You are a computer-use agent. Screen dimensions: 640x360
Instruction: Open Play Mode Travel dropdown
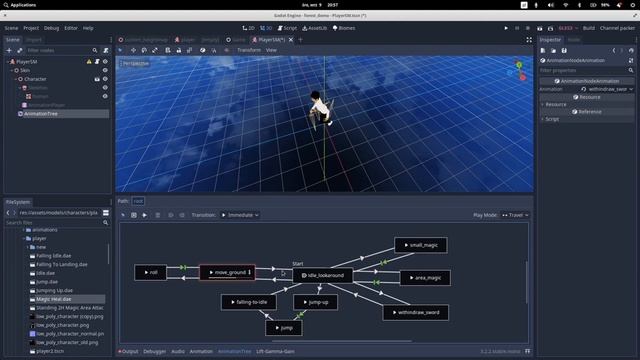pyautogui.click(x=515, y=215)
